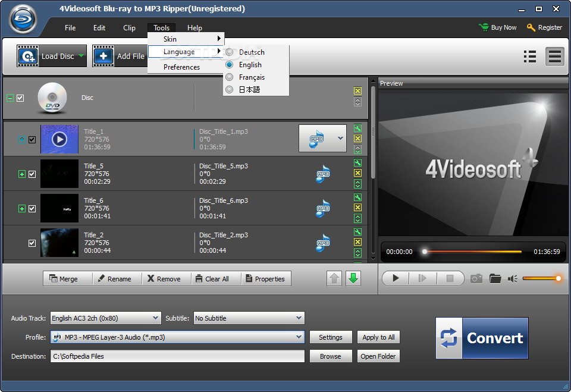Open the Audio Track dropdown

click(x=155, y=318)
